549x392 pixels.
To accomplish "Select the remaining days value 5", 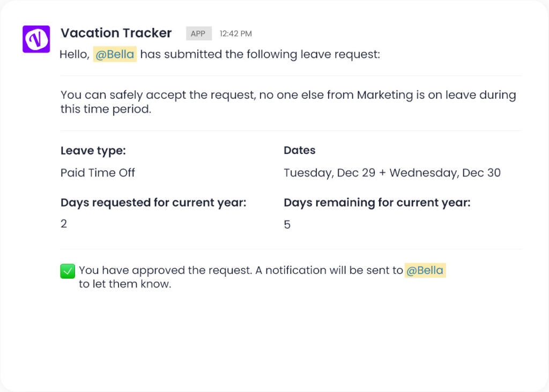I will coord(287,224).
